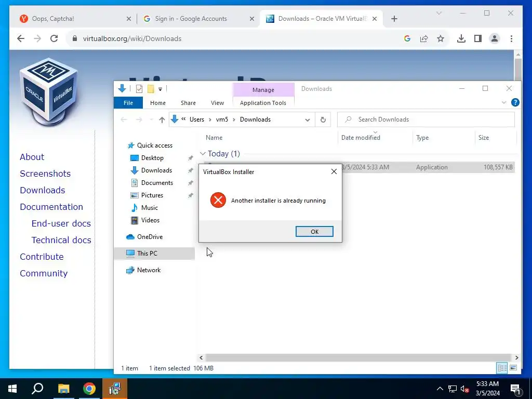This screenshot has height=399, width=532.
Task: Open the About link on VirtualBox site
Action: pyautogui.click(x=32, y=157)
